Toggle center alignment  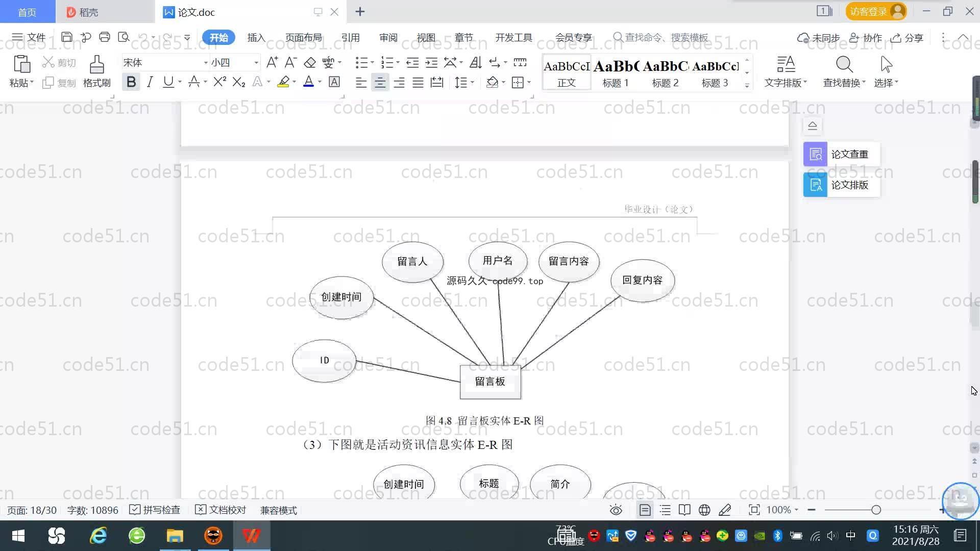(380, 82)
